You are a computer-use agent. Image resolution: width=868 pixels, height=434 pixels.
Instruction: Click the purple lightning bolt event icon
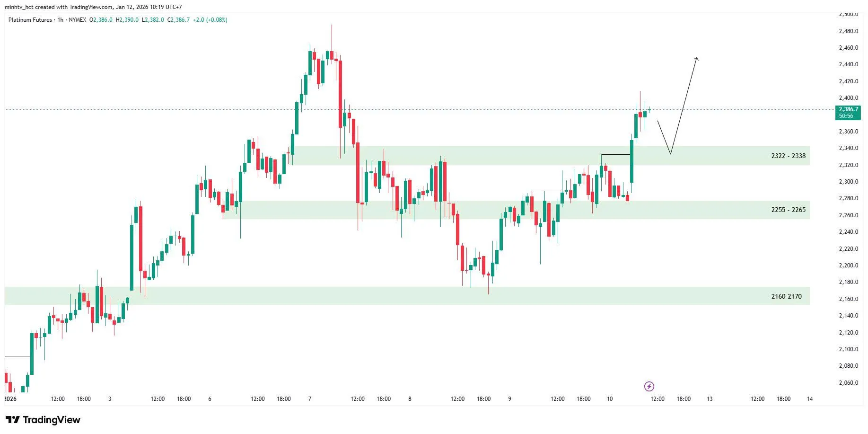coord(649,387)
